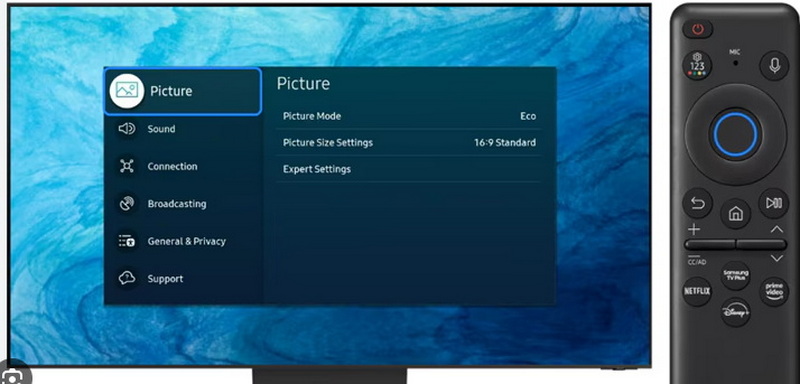The image size is (800, 384).
Task: Open Expert Settings
Action: [409, 169]
